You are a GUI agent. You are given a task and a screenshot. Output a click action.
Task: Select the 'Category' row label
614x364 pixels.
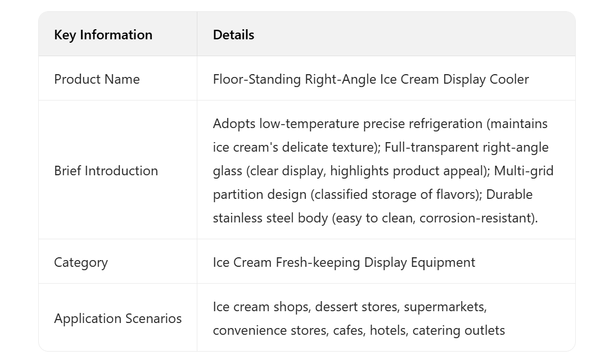click(81, 262)
